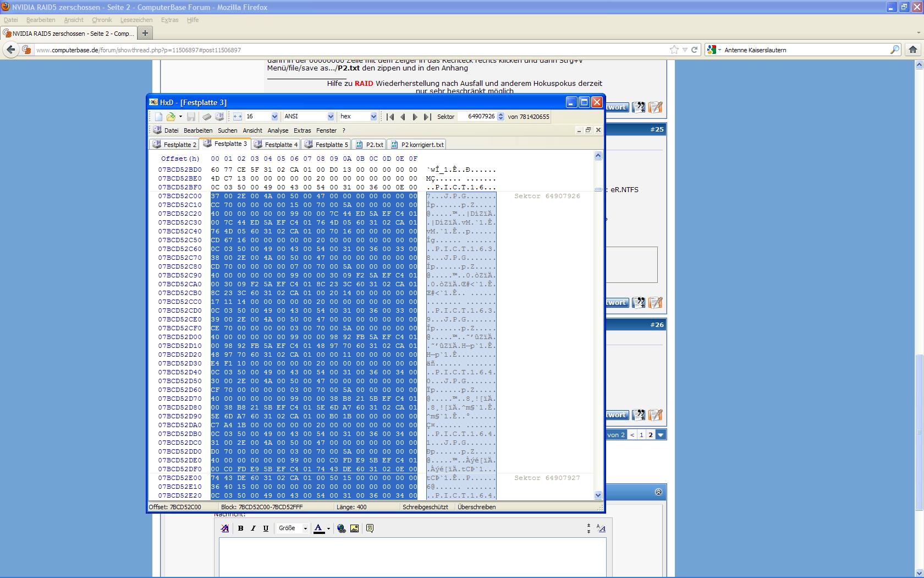The image size is (924, 578).
Task: Click the Schreibgeschützt status bar entry
Action: [x=425, y=507]
